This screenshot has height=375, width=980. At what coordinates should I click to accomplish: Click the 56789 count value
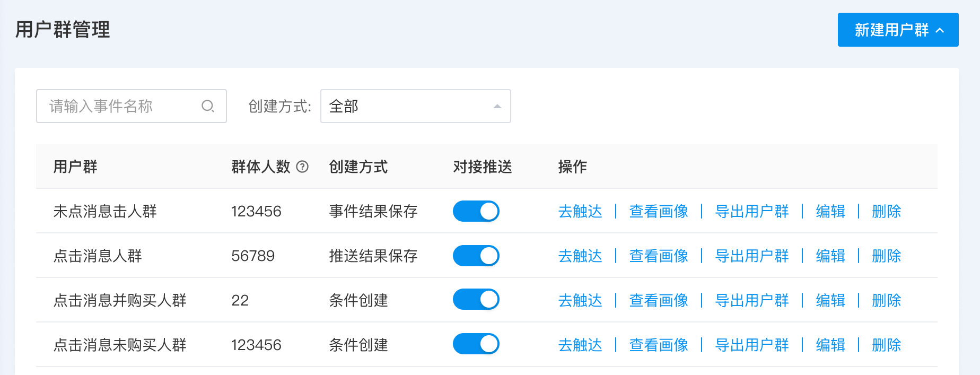253,256
